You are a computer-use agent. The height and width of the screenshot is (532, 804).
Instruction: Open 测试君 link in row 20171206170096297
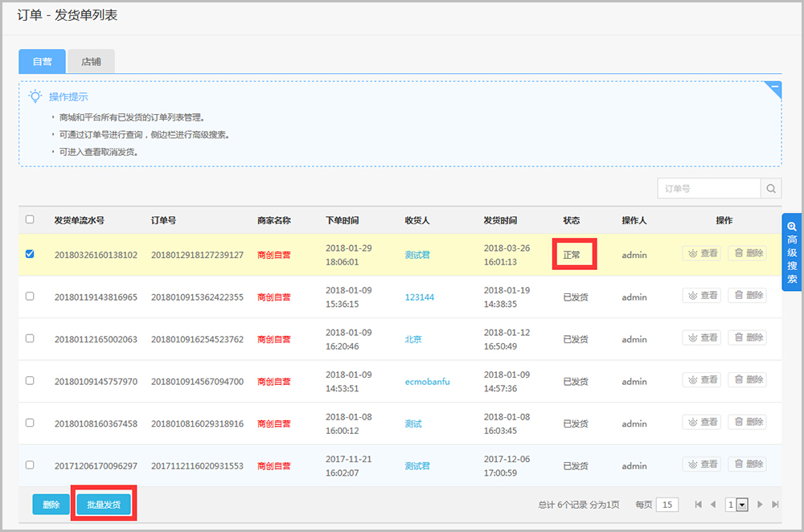tap(417, 466)
